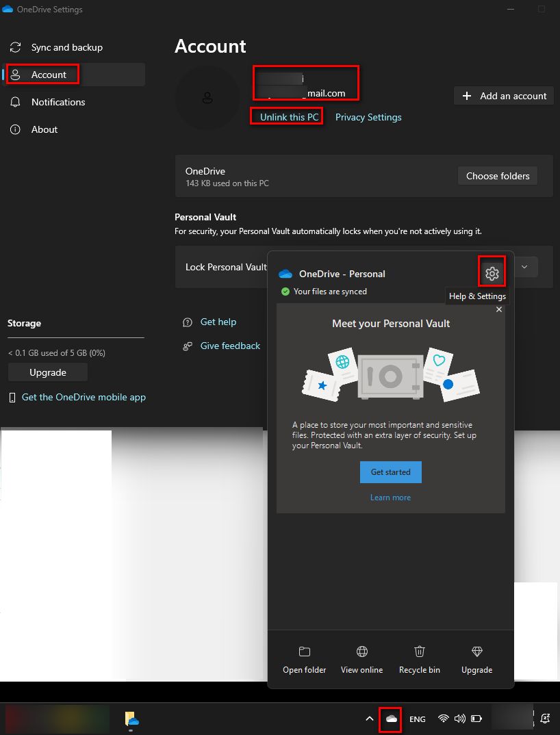Click the Get help icon
560x735 pixels.
pos(188,322)
